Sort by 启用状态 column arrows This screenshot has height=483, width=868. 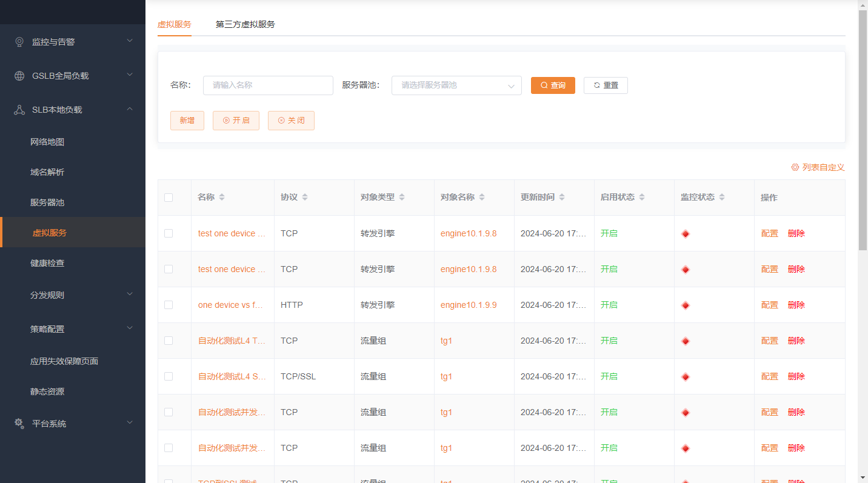tap(642, 198)
